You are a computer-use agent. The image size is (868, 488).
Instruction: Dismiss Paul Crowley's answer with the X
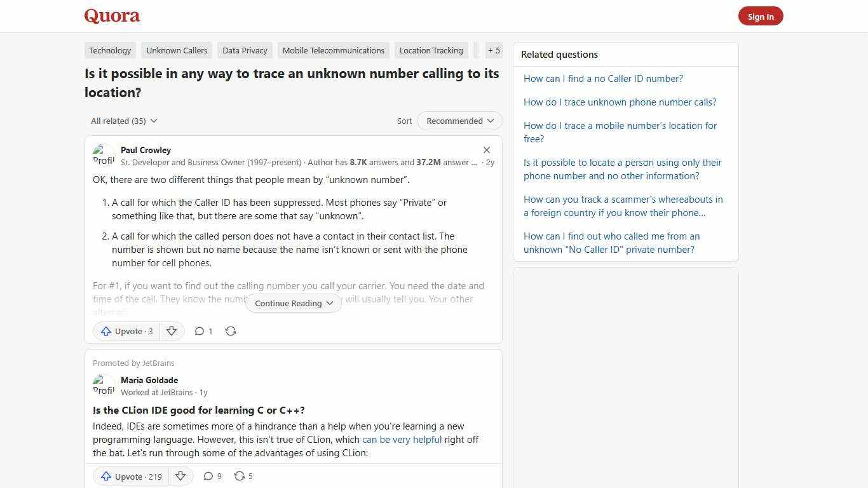pyautogui.click(x=487, y=150)
